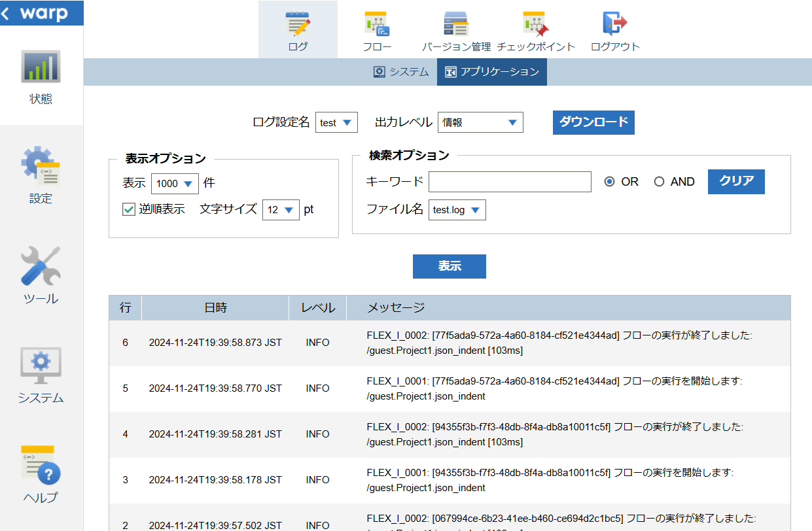
Task: Open the バージョン管理 icon
Action: coord(456,24)
